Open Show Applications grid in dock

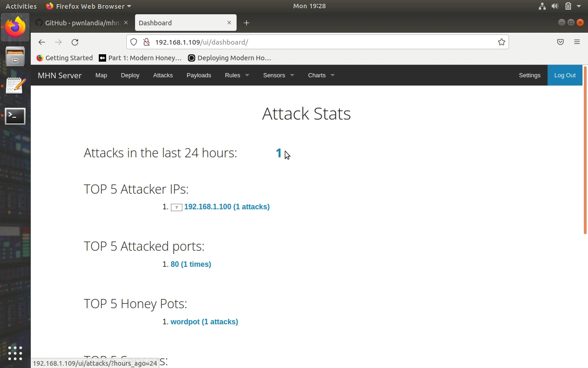[x=15, y=353]
